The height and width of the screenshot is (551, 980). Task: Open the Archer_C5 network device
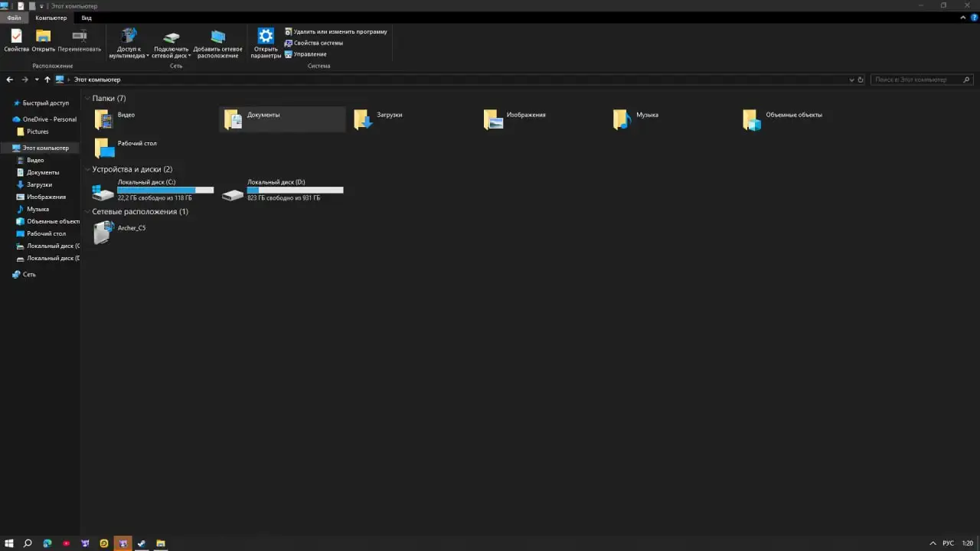click(103, 232)
